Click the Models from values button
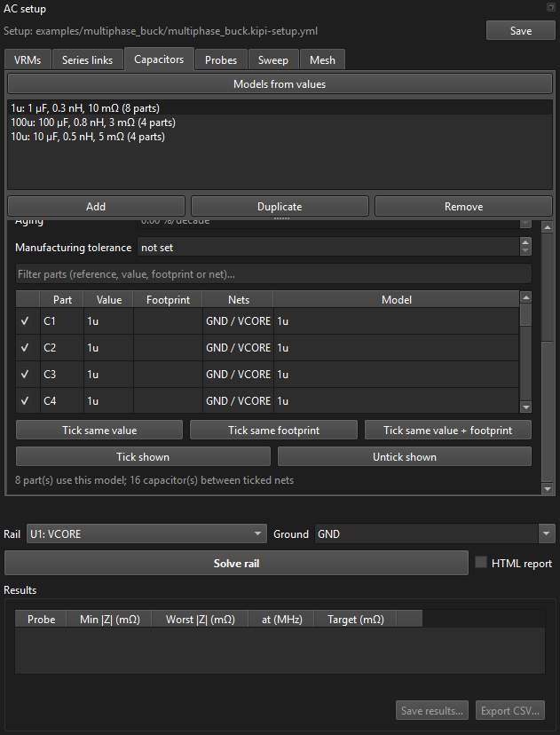Image resolution: width=560 pixels, height=735 pixels. (280, 84)
